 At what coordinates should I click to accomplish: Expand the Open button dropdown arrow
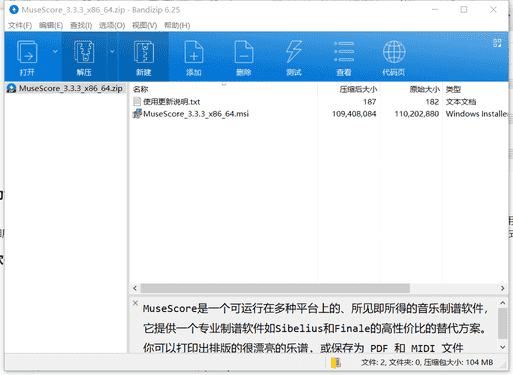click(55, 51)
